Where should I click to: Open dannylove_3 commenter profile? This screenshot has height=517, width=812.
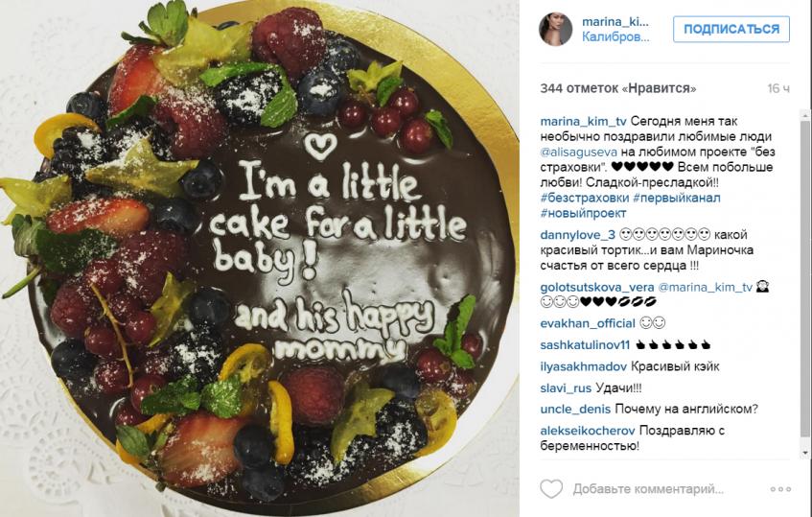(577, 235)
